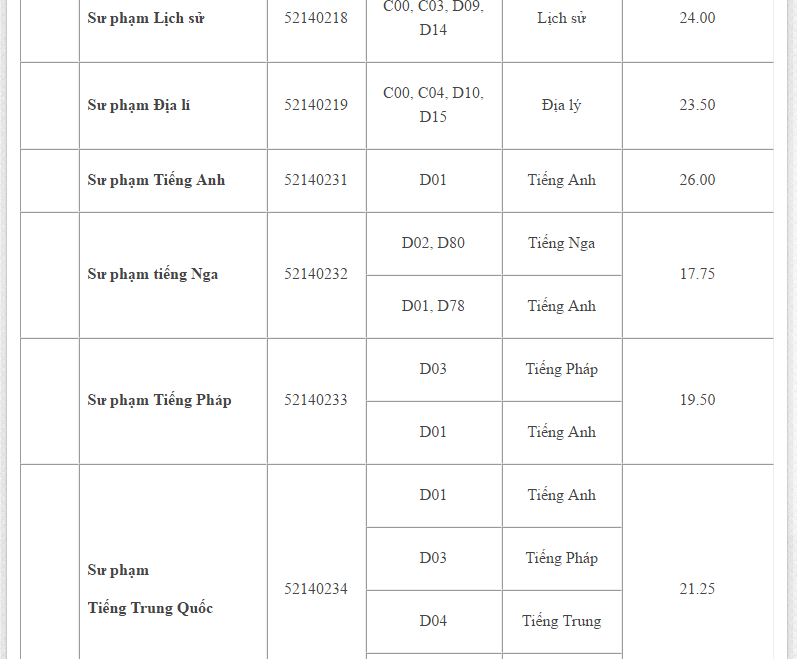Click the Sư phạm Địa lí major name

[139, 105]
